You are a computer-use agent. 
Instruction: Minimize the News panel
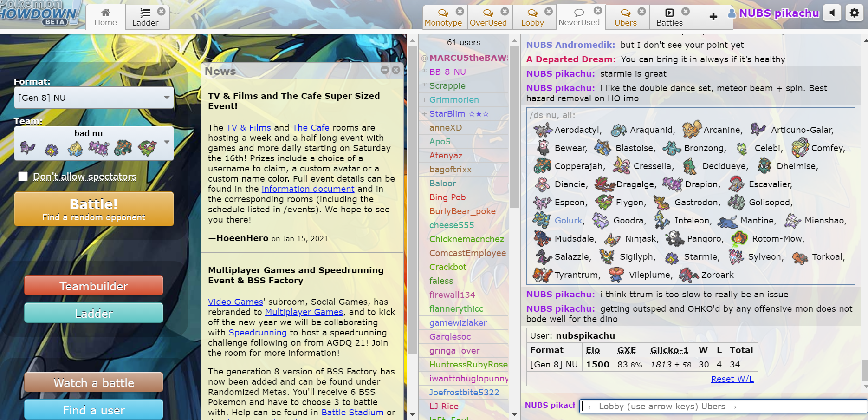384,70
